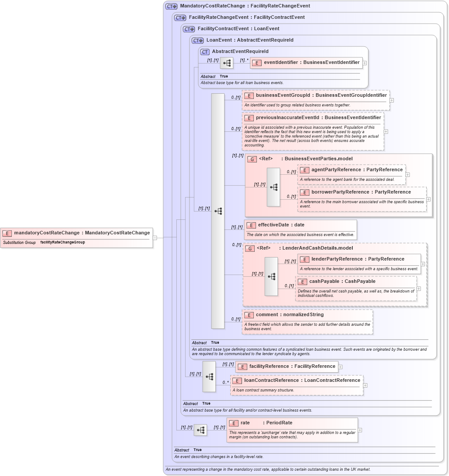Expand the eventIdentifier element details
Viewport: 449px width, 476px height.
click(365, 63)
